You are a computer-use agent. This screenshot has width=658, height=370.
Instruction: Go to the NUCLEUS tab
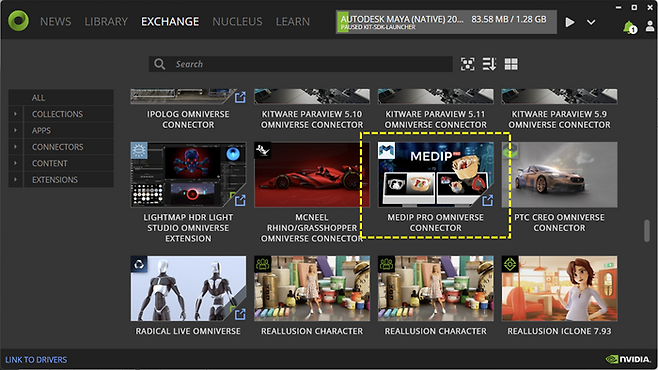[x=237, y=21]
